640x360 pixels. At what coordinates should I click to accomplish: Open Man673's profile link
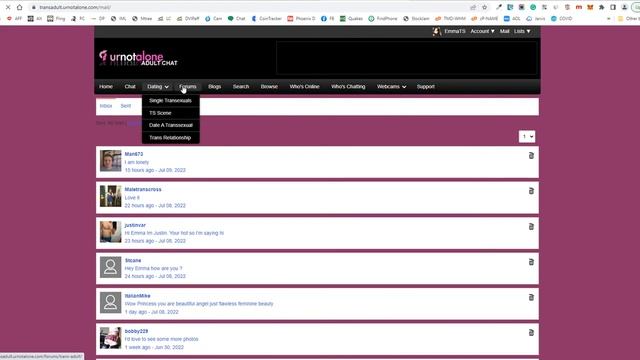pos(134,154)
